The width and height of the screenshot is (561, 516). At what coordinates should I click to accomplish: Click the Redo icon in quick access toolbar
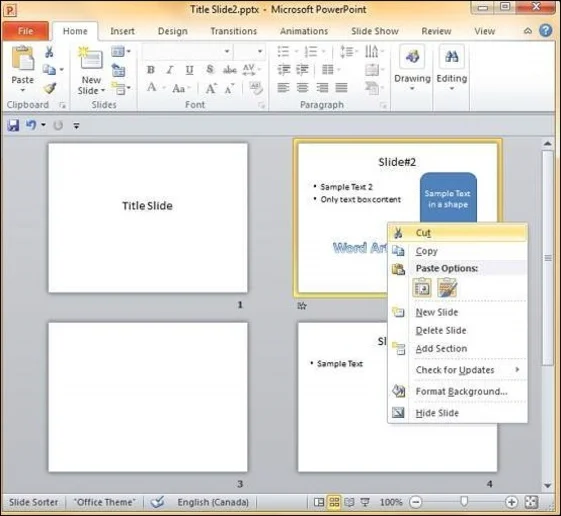58,125
